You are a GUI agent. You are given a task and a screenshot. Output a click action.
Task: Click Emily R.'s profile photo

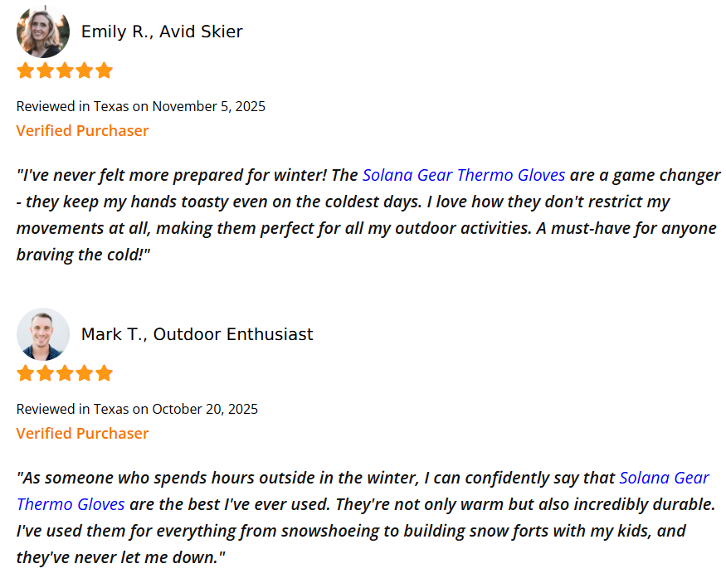[x=42, y=32]
